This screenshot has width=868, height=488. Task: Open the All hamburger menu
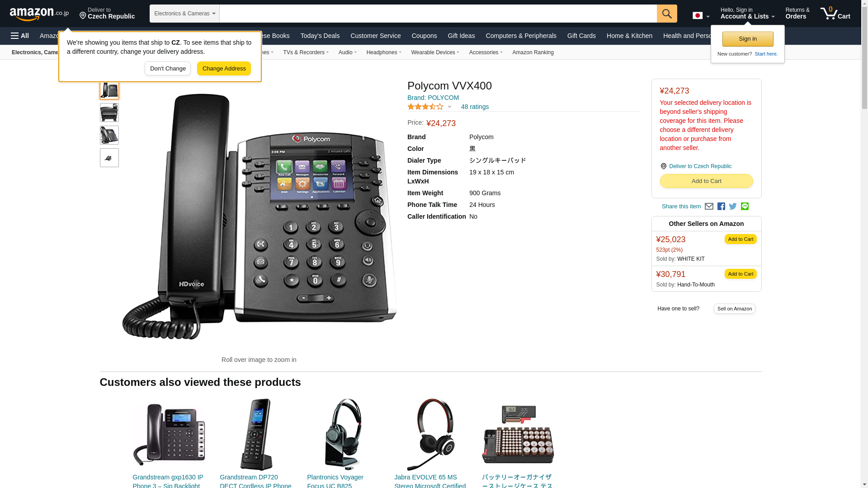click(20, 36)
